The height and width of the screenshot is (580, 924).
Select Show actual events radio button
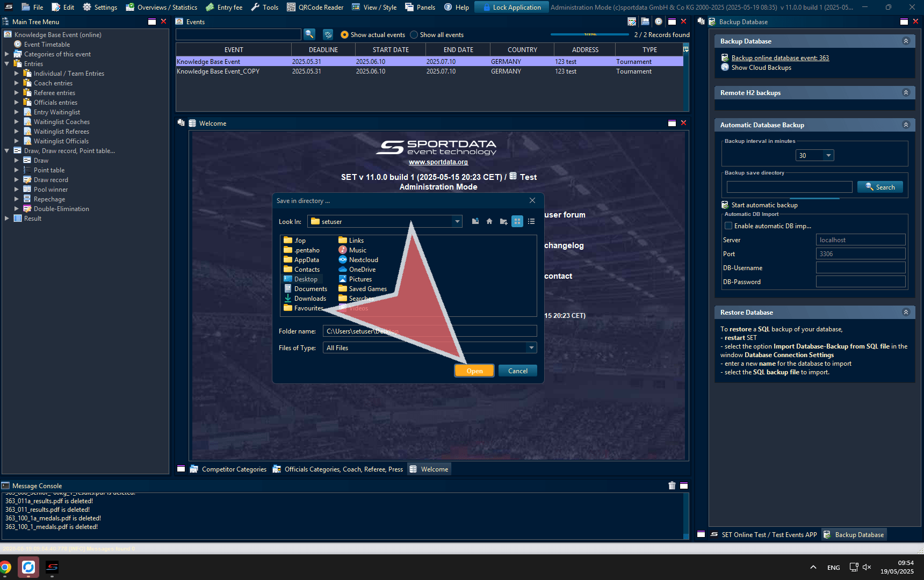coord(345,35)
